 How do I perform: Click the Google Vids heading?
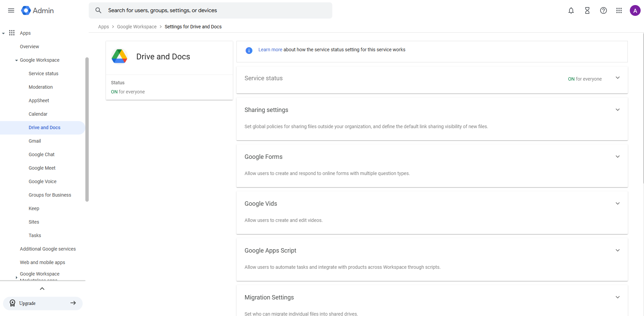tap(261, 204)
